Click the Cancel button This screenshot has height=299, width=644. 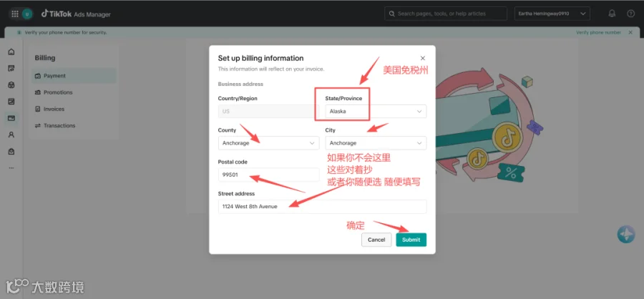point(376,240)
